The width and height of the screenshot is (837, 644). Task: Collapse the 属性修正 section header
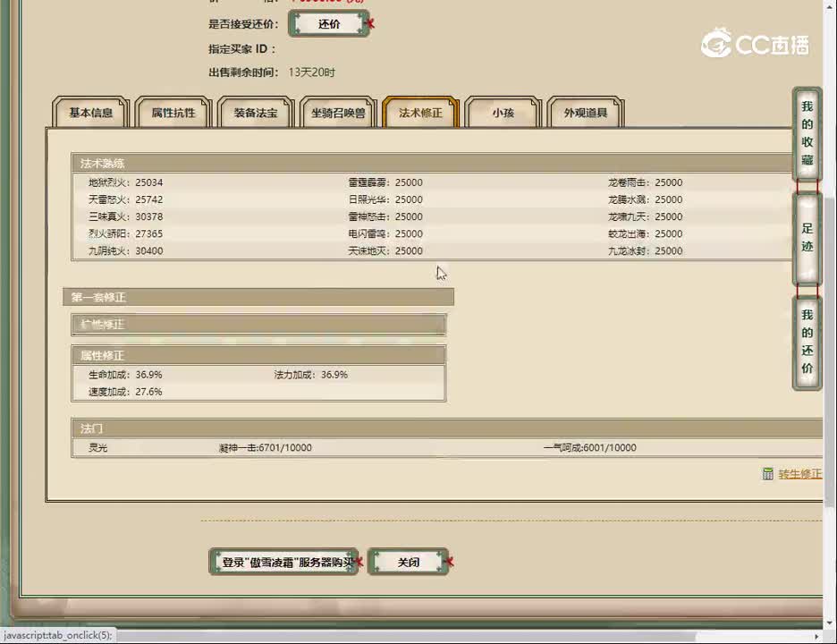(x=258, y=355)
